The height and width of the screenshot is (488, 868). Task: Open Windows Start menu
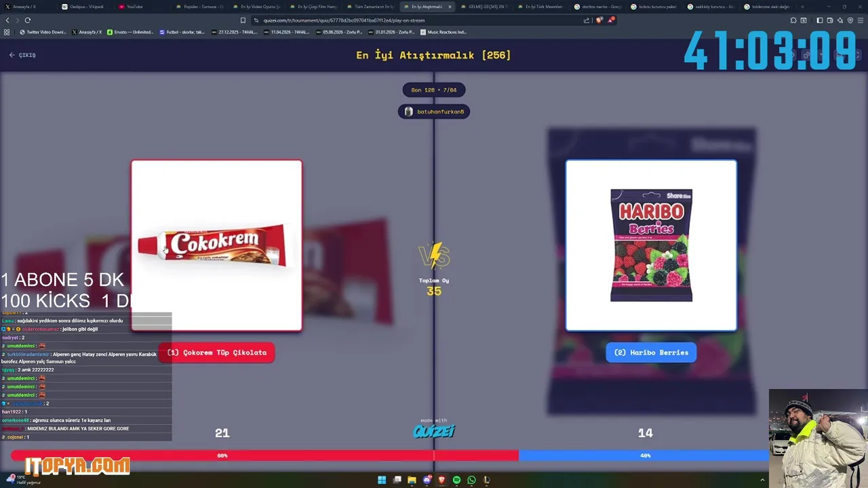click(382, 480)
